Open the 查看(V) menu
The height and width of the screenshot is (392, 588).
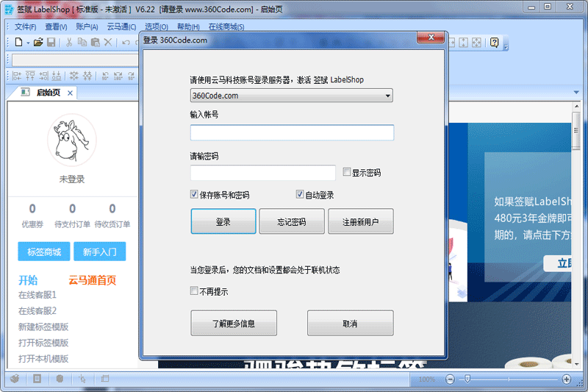[x=56, y=26]
